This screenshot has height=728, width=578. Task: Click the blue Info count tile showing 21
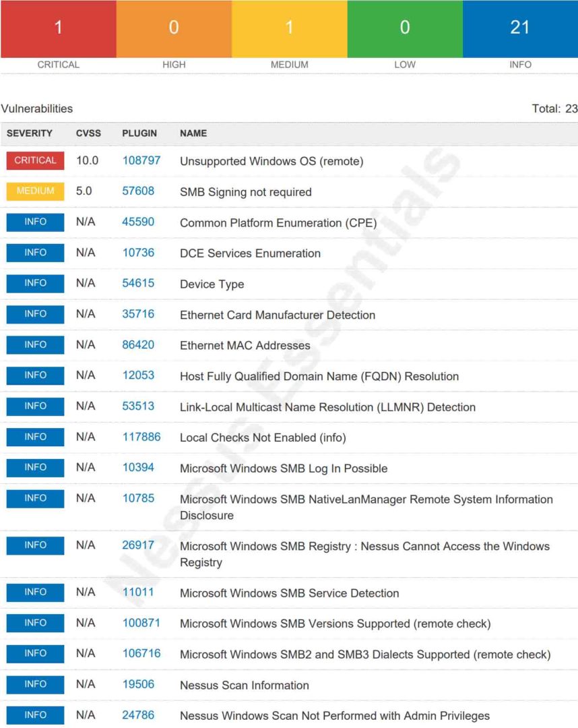[x=520, y=28]
